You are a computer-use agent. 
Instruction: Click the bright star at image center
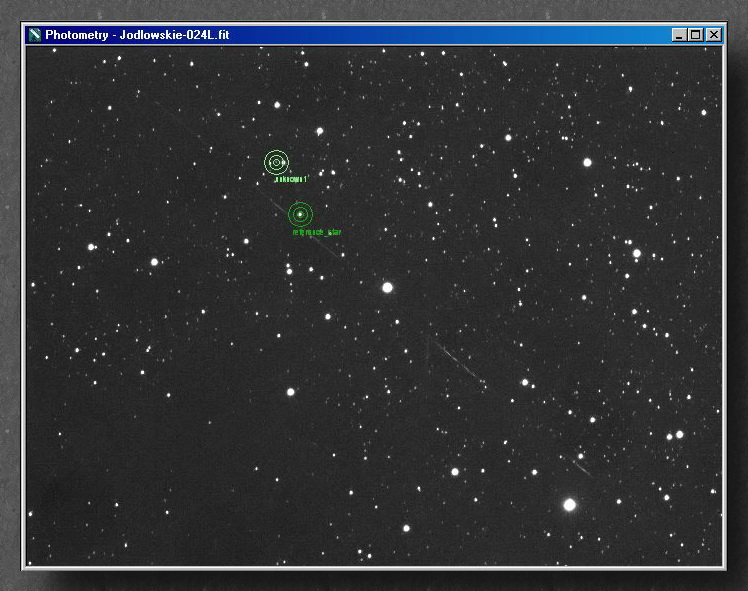click(x=387, y=287)
